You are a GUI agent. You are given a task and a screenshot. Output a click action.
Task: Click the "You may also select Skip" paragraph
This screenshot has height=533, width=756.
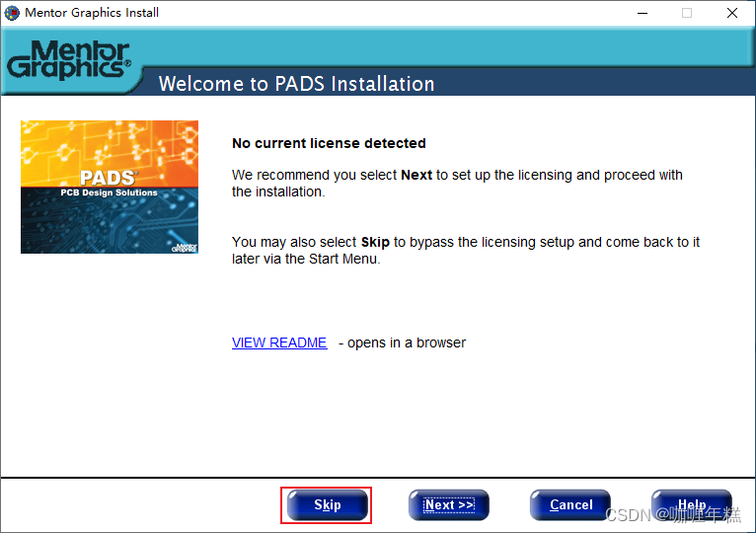[466, 251]
